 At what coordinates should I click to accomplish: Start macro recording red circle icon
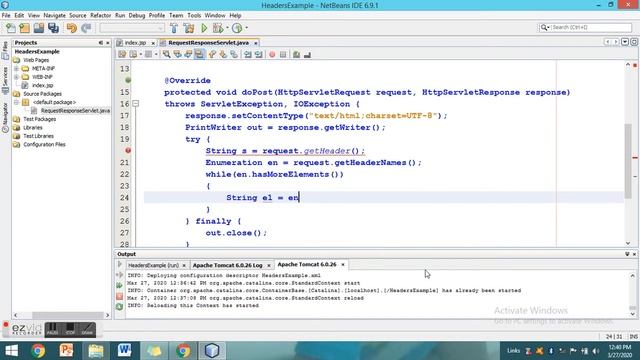[272, 54]
